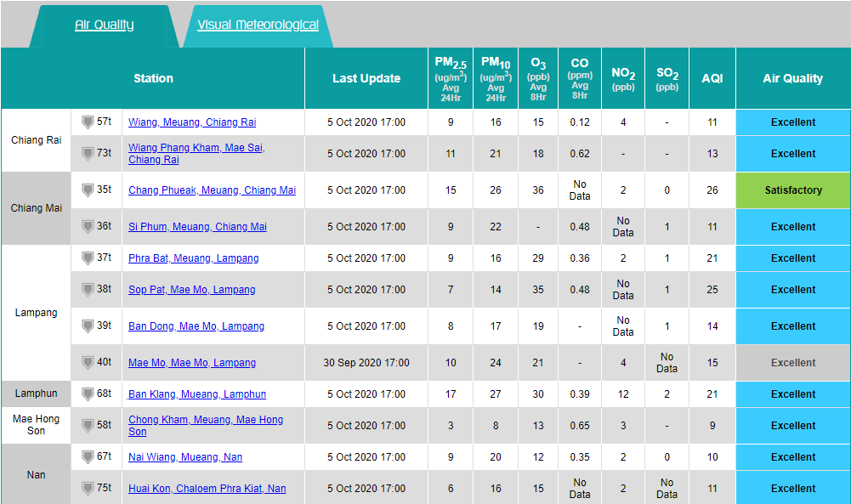Click CO value 0.62 for Wiang Phang Kham
Image resolution: width=851 pixels, height=504 pixels.
pos(580,154)
